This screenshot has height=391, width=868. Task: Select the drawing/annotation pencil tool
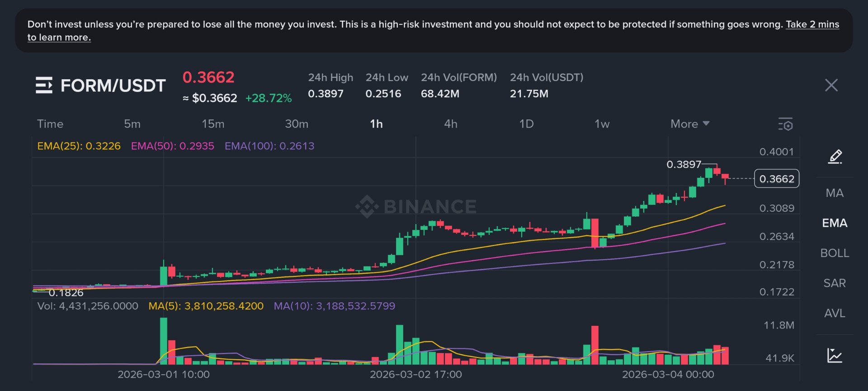(835, 157)
